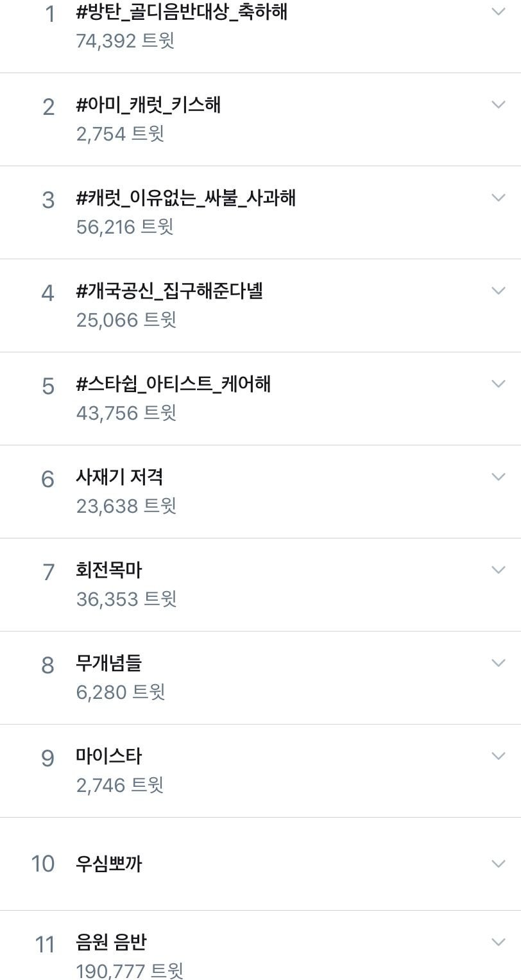Expand options chevron for #아미_캐럿_키스해

tap(498, 105)
